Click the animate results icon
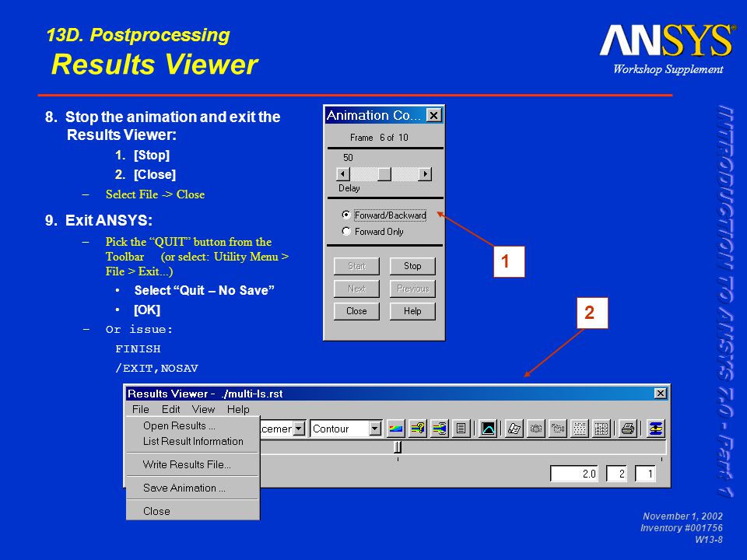Screen dimensions: 747x560 (x=439, y=429)
